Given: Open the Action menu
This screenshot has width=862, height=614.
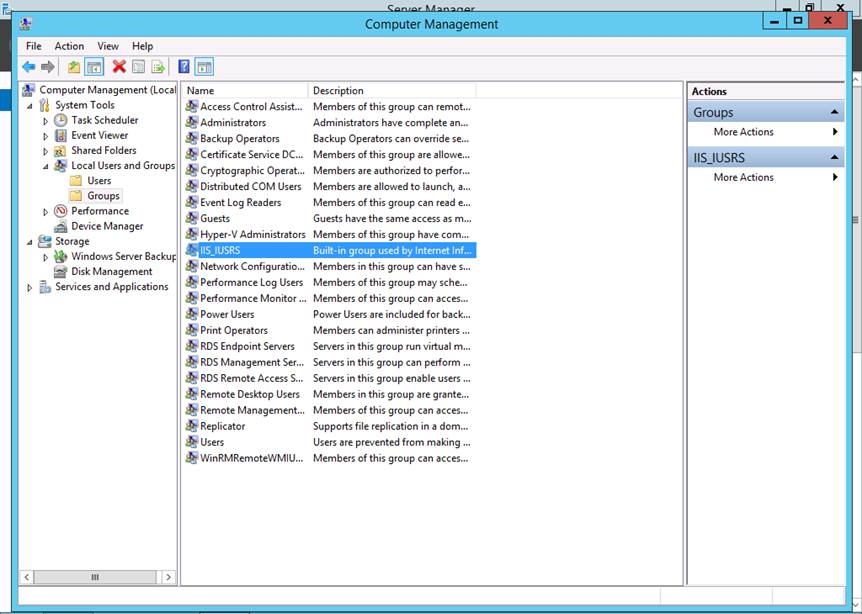Looking at the screenshot, I should [x=69, y=46].
